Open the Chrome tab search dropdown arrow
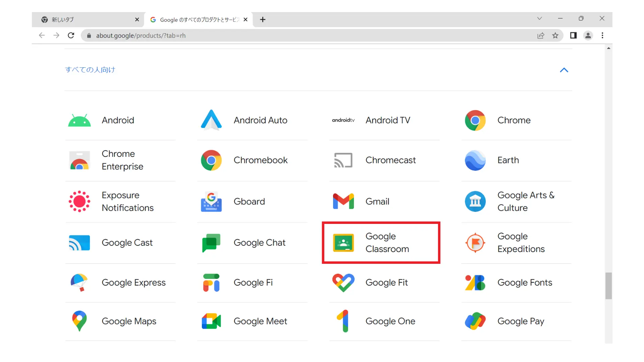 pos(539,18)
